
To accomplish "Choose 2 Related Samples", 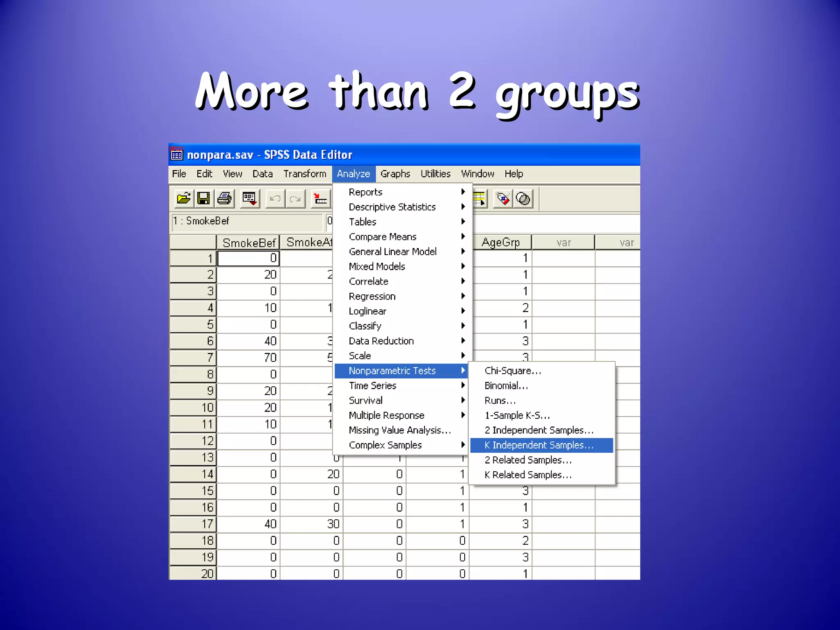I will (x=541, y=460).
